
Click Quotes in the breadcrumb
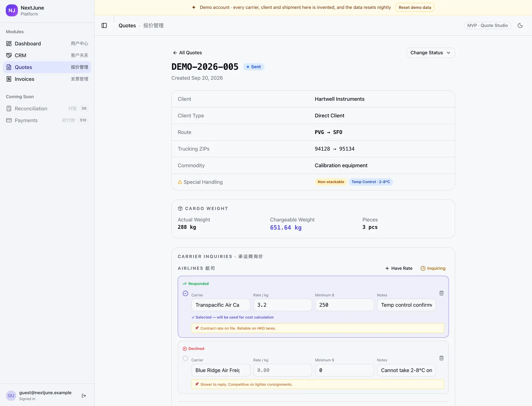coord(127,26)
